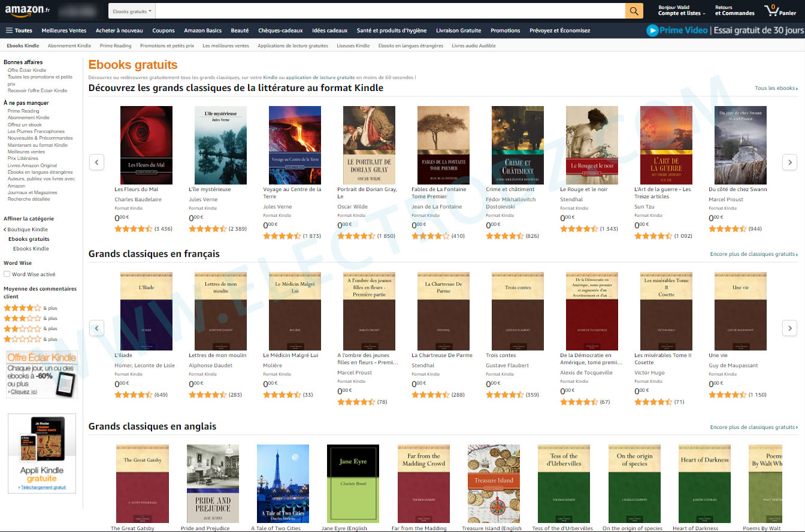Click the orange search magnifier button
Screen dimensions: 805x532
[634, 11]
